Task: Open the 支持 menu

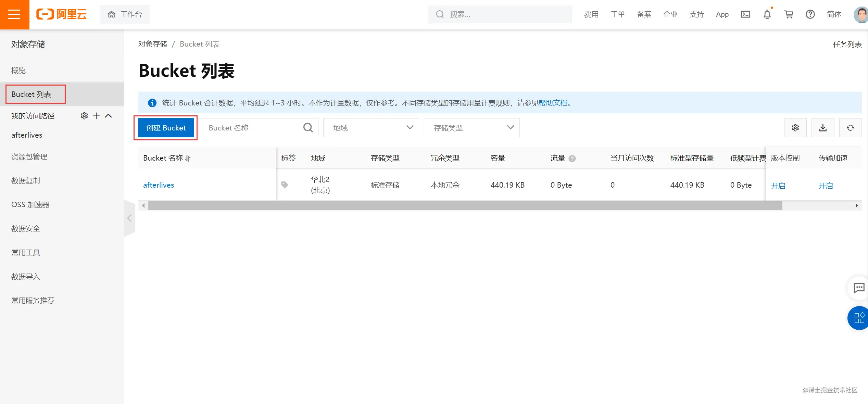Action: [x=697, y=14]
